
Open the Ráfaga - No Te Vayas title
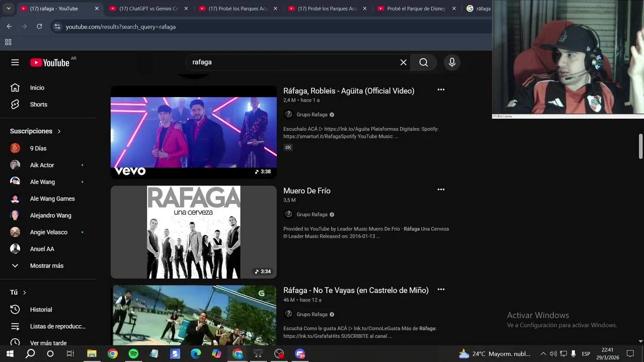click(356, 291)
